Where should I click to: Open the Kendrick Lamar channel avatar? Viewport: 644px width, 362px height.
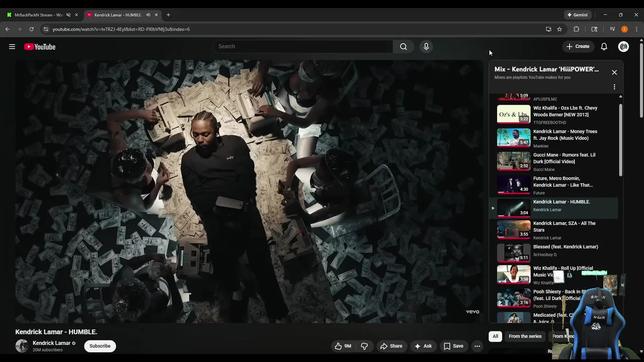[22, 346]
